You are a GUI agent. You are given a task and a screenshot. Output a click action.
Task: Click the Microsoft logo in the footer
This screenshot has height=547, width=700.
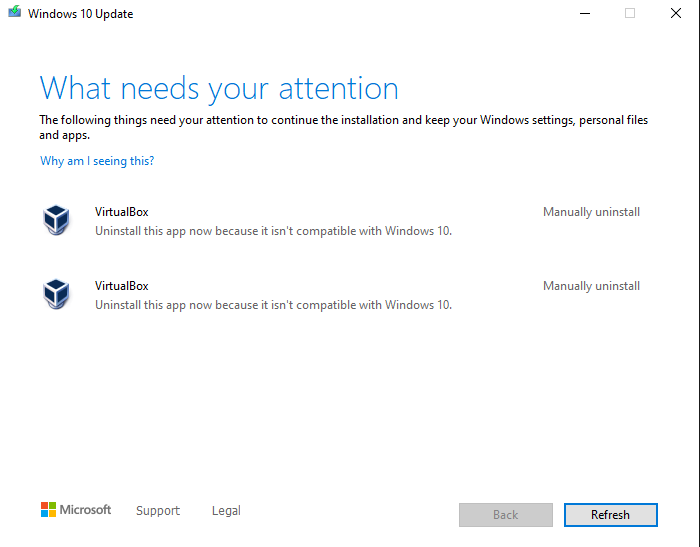point(76,509)
